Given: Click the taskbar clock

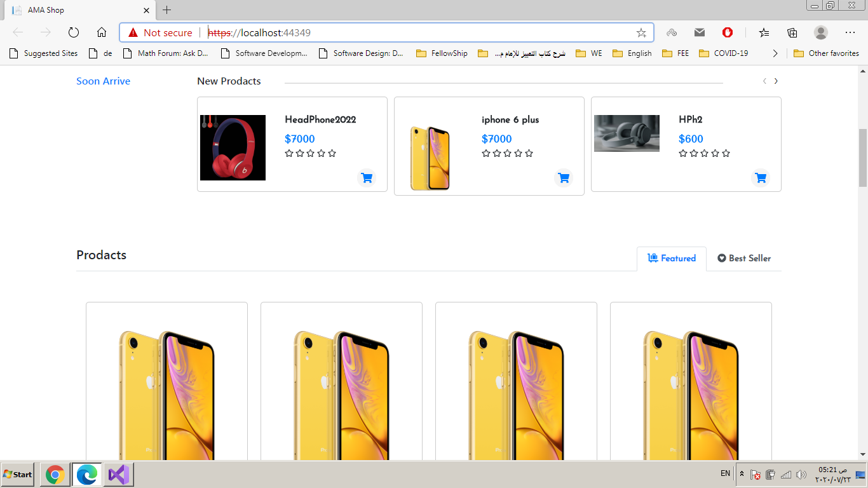Looking at the screenshot, I should tap(832, 474).
